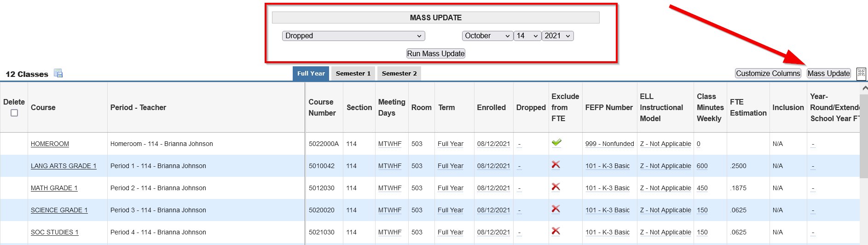
Task: Sort by the Term column header
Action: tap(446, 107)
